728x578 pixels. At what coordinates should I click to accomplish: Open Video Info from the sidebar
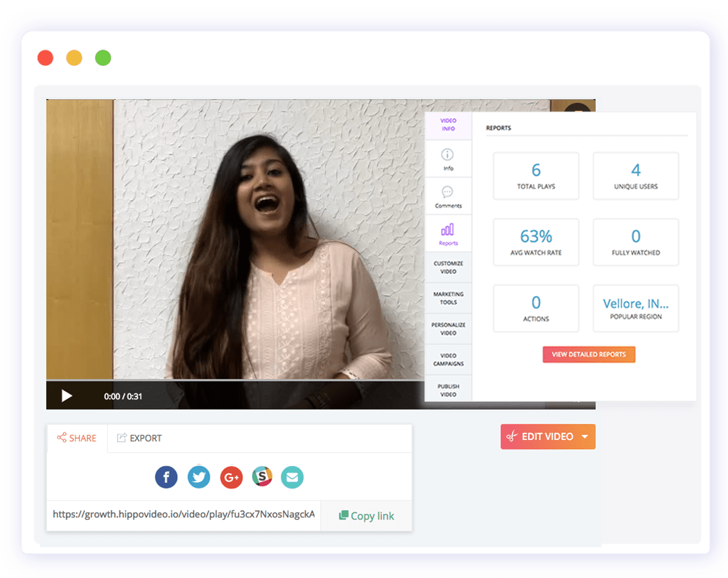[x=448, y=124]
